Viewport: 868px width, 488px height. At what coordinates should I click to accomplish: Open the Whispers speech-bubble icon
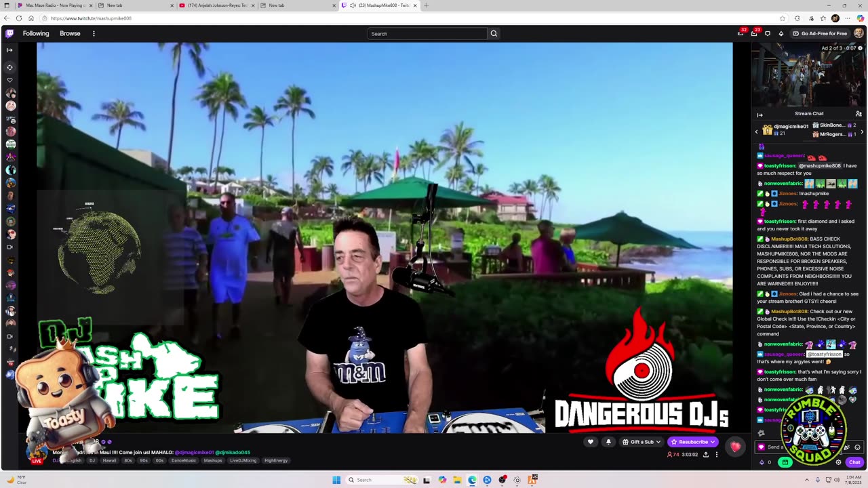(768, 33)
